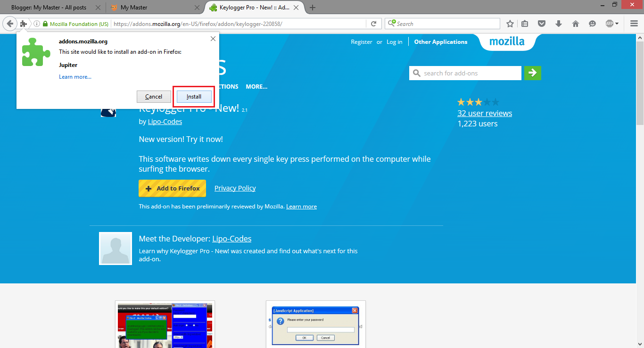This screenshot has width=644, height=348.
Task: Open the Log in link
Action: [395, 42]
